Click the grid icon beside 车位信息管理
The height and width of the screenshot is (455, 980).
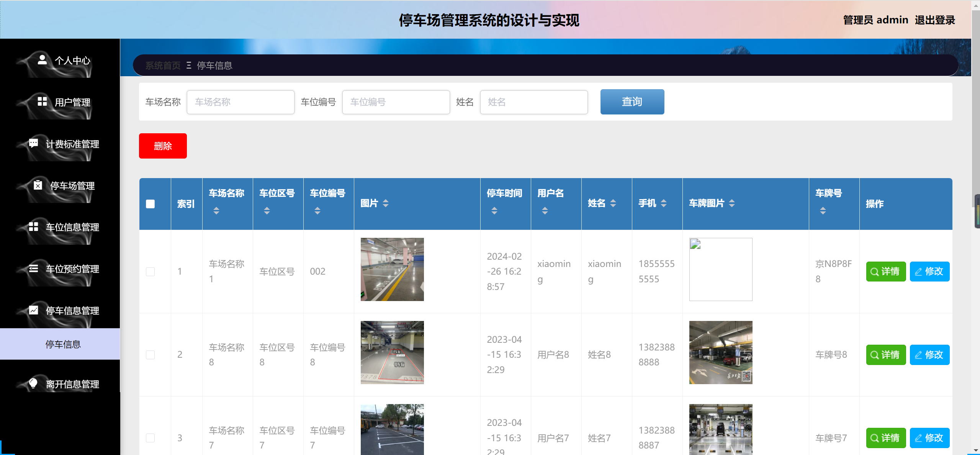(33, 227)
